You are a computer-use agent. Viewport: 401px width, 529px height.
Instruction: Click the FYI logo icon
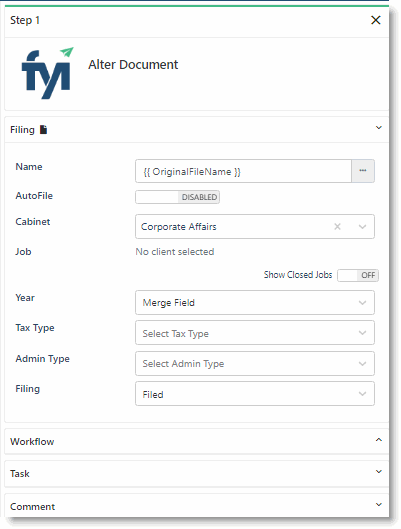pyautogui.click(x=47, y=73)
